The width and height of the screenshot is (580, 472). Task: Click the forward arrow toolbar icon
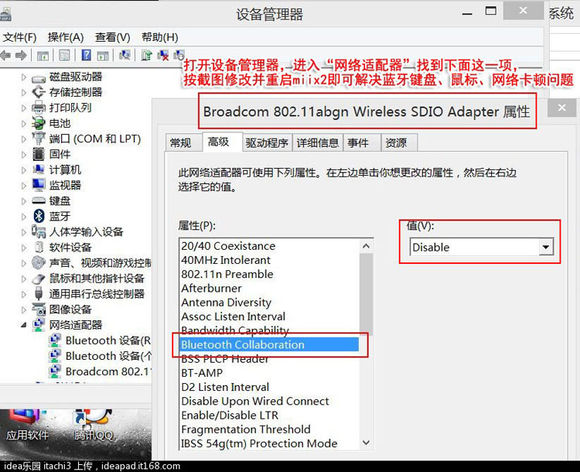21,56
